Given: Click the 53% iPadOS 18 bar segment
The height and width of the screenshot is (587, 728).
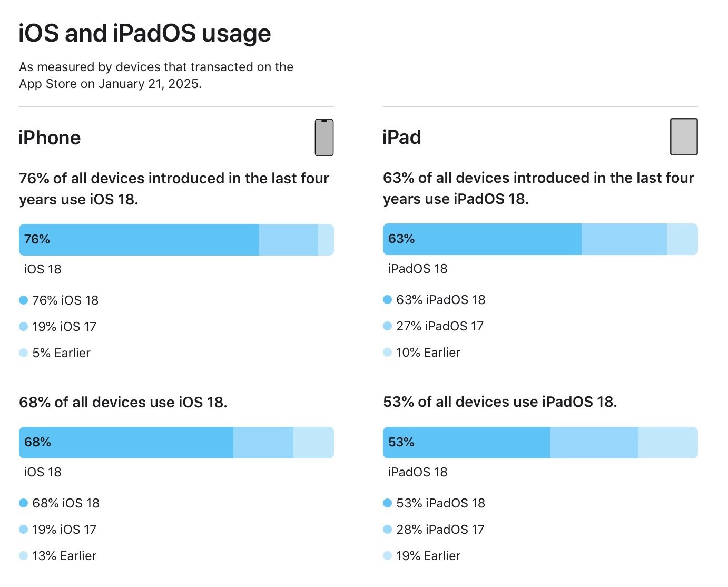Looking at the screenshot, I should coord(466,443).
